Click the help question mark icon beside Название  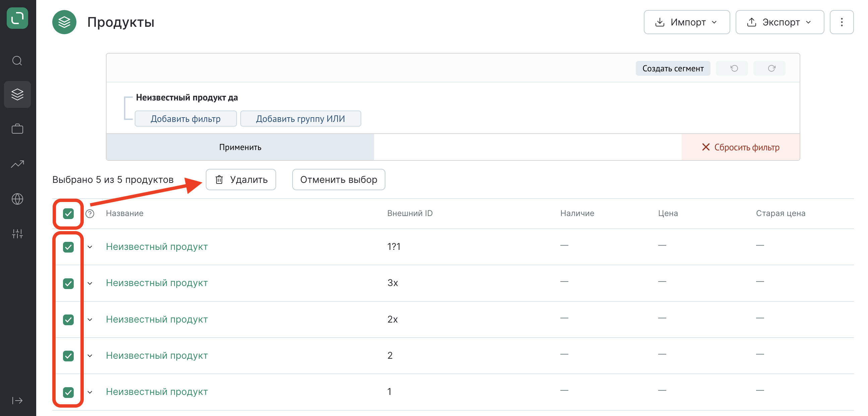pos(89,214)
